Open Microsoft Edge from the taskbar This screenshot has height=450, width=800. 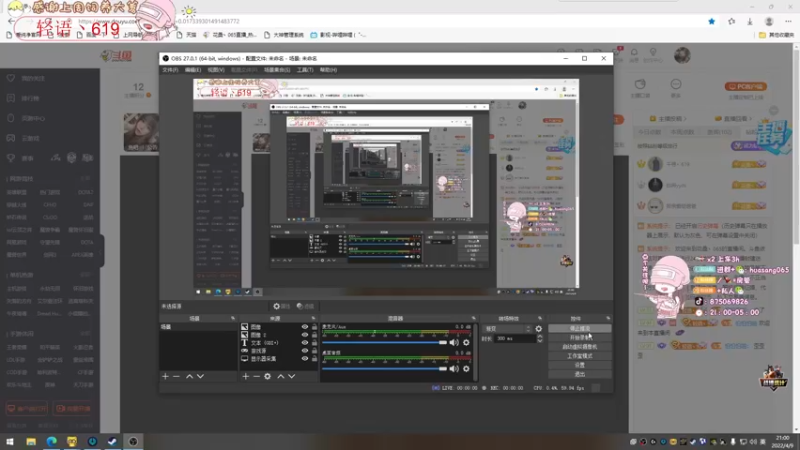[52, 441]
